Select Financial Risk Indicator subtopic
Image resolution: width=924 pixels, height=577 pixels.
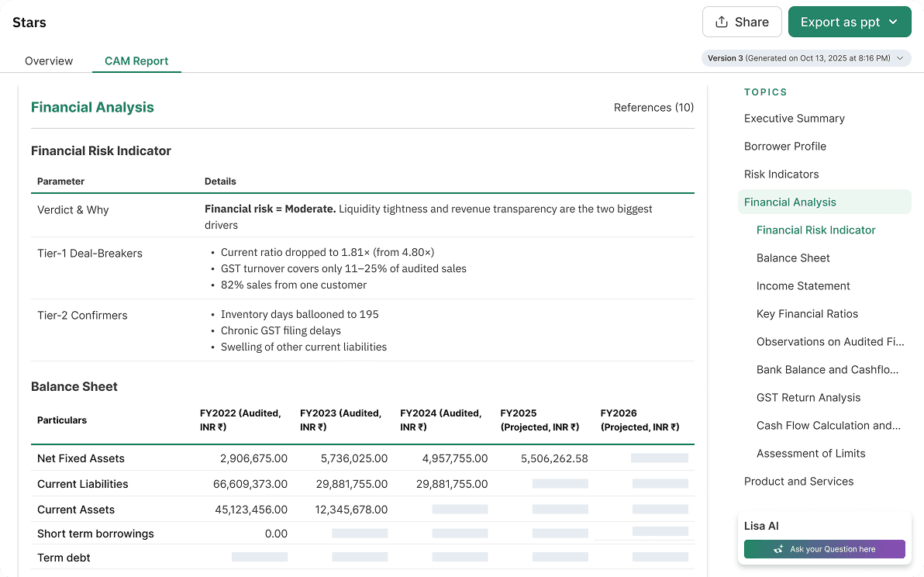tap(815, 230)
